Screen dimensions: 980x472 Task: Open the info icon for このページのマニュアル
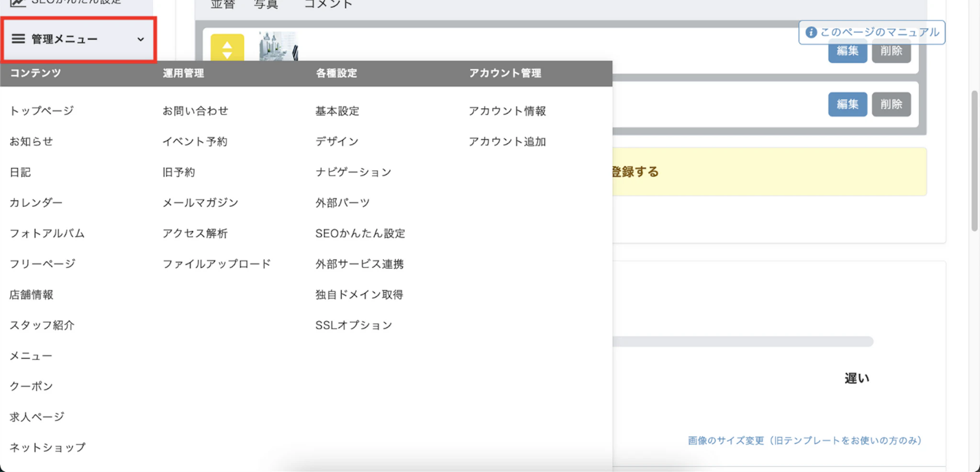(x=811, y=32)
